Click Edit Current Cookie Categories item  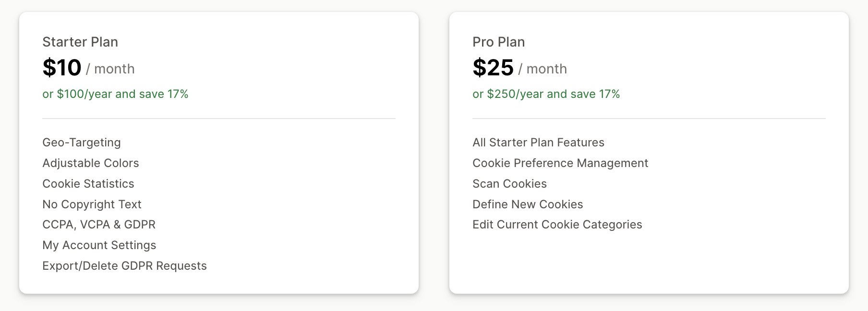(557, 225)
